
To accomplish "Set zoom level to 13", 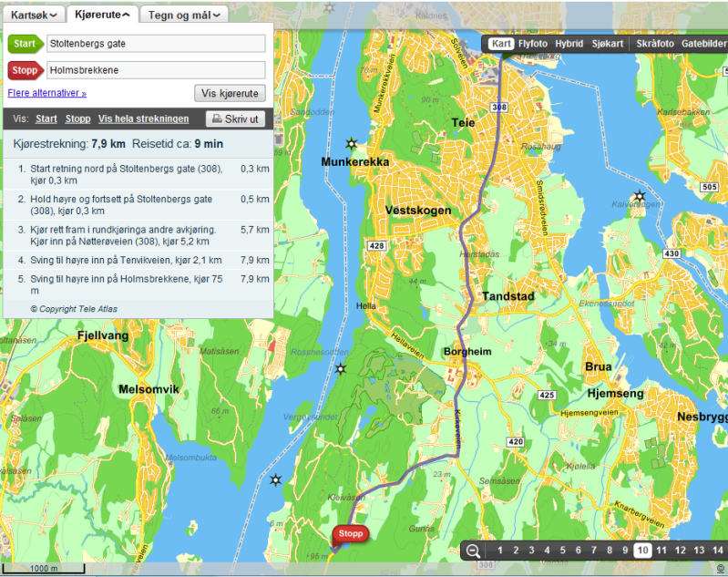I will point(699,550).
